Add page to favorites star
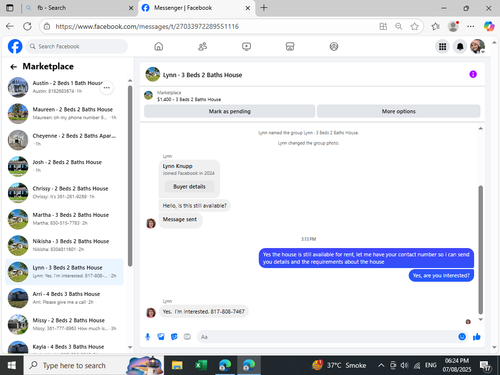This screenshot has height=375, width=500. [414, 26]
